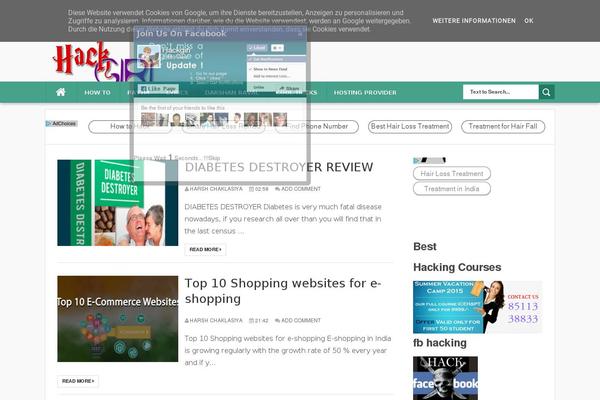Read more of Top 10 Shopping post
The height and width of the screenshot is (400, 600).
tap(78, 381)
